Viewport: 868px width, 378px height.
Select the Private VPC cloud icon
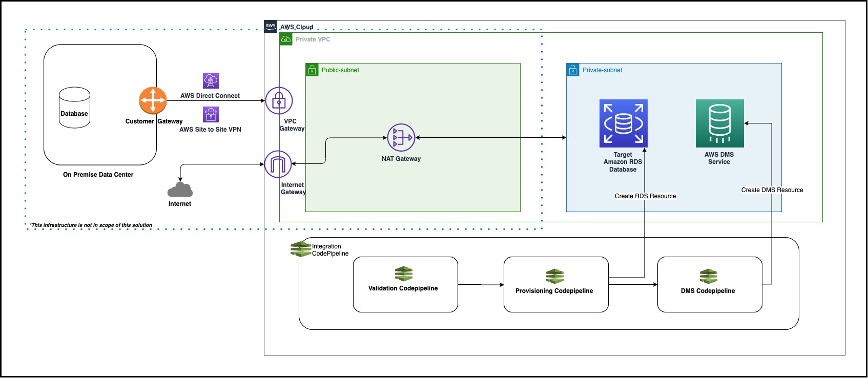(286, 39)
